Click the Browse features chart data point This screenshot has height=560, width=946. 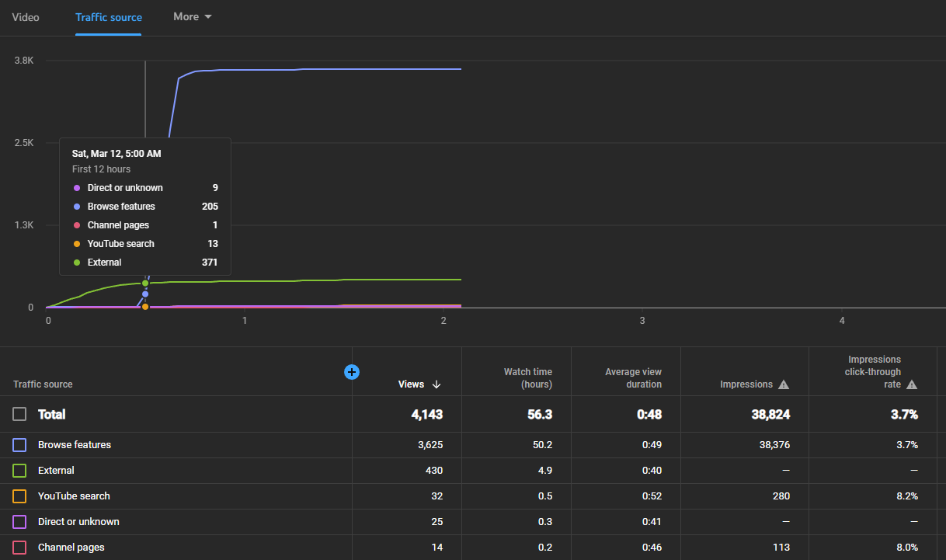[x=145, y=294]
